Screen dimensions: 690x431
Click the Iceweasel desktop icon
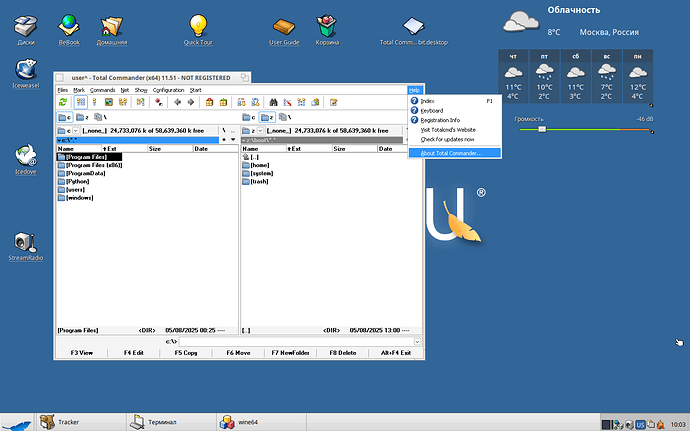coord(26,74)
